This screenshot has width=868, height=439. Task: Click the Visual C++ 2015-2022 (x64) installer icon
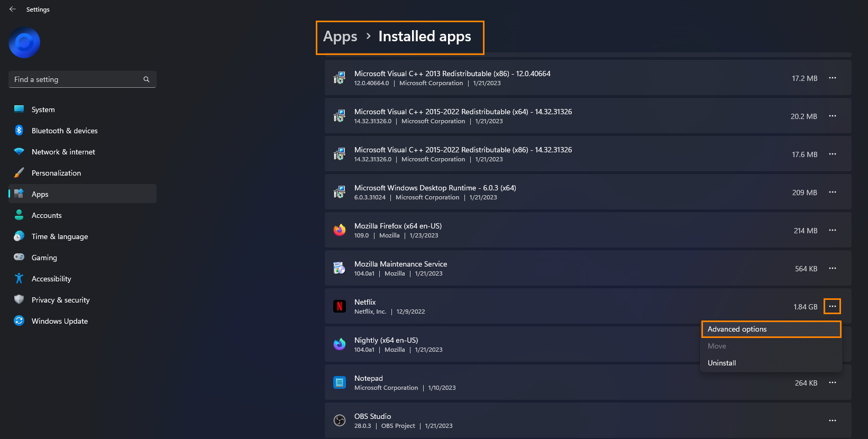(340, 116)
